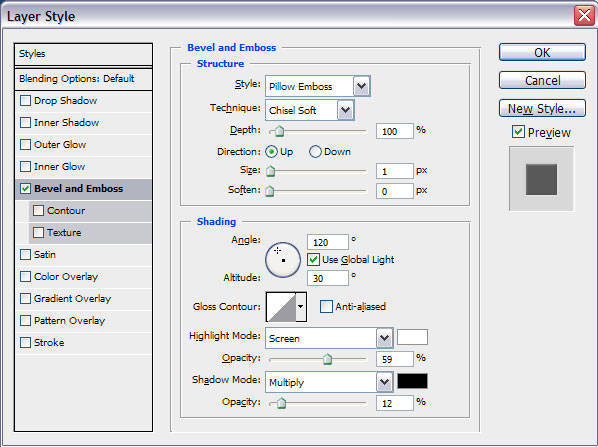Click the Depth slider handle
Image resolution: width=598 pixels, height=447 pixels.
280,131
